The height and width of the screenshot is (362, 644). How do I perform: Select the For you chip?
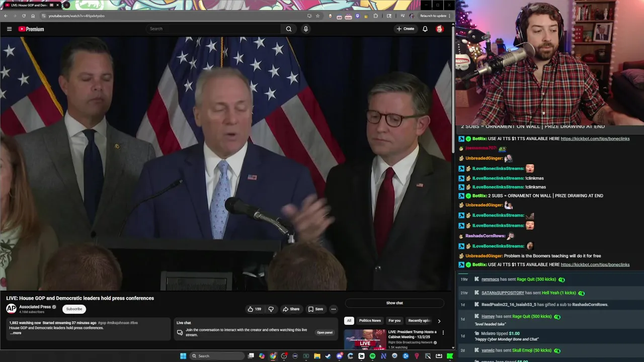click(394, 320)
